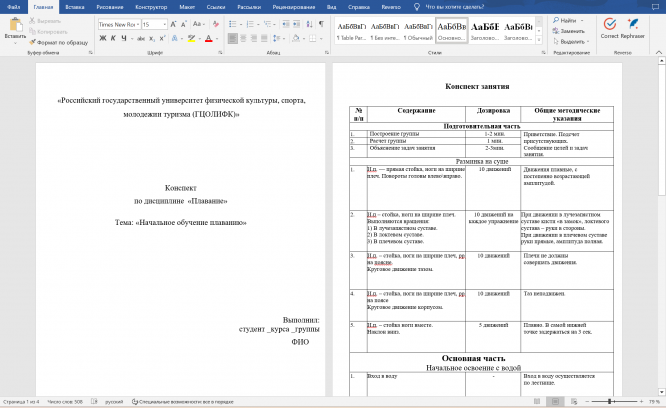The height and width of the screenshot is (408, 666).
Task: Apply the '1 Table Par...' style
Action: (x=351, y=31)
